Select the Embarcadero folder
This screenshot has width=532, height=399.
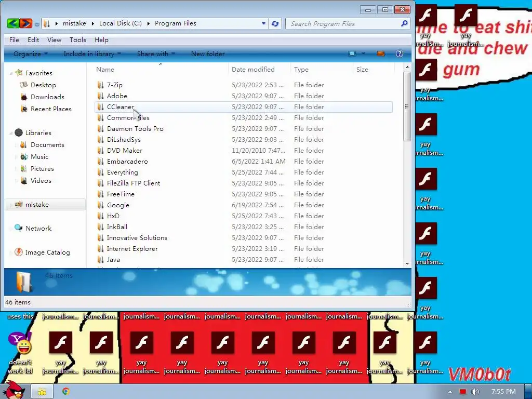tap(127, 162)
